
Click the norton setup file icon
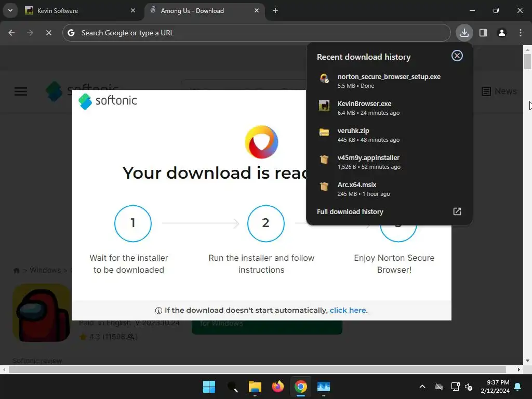324,79
